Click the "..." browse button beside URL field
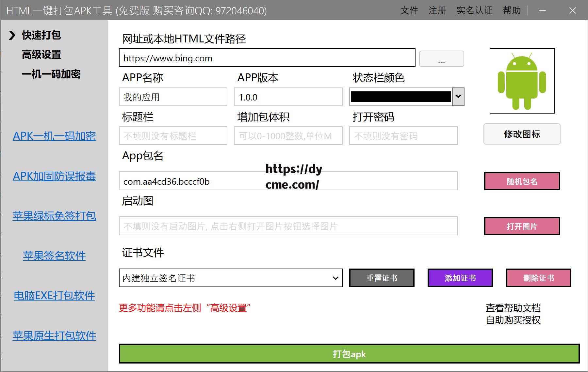 tap(441, 59)
